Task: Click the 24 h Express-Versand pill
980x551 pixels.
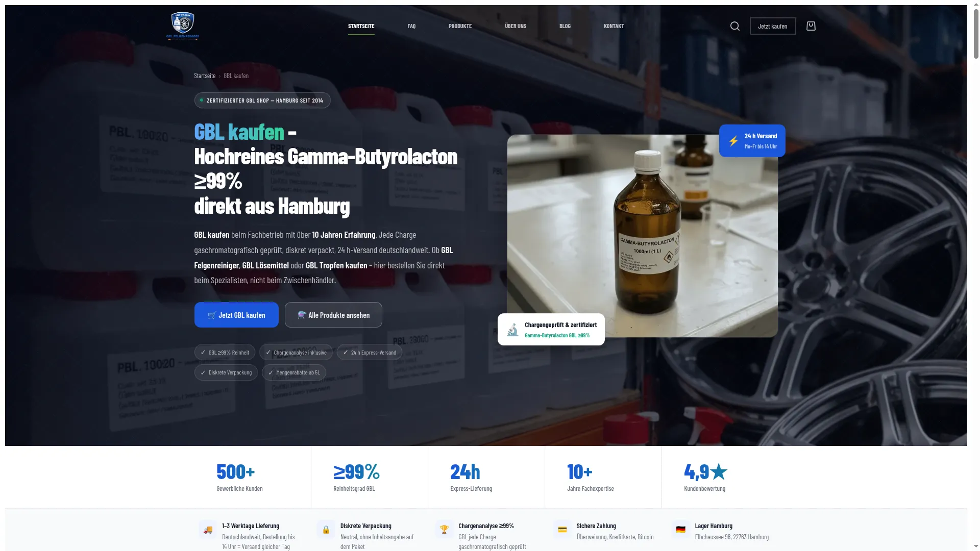Action: tap(370, 353)
